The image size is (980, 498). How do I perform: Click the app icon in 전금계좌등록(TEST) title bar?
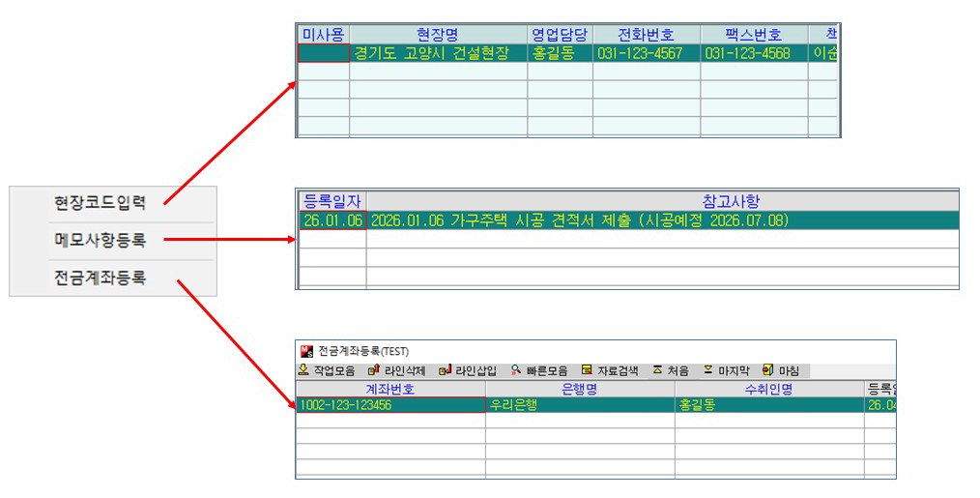tap(306, 351)
